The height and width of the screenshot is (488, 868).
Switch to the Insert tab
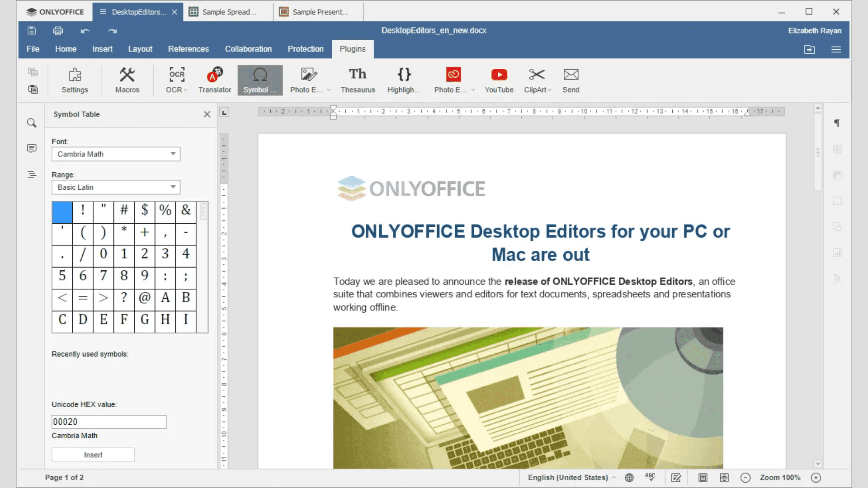click(x=102, y=49)
